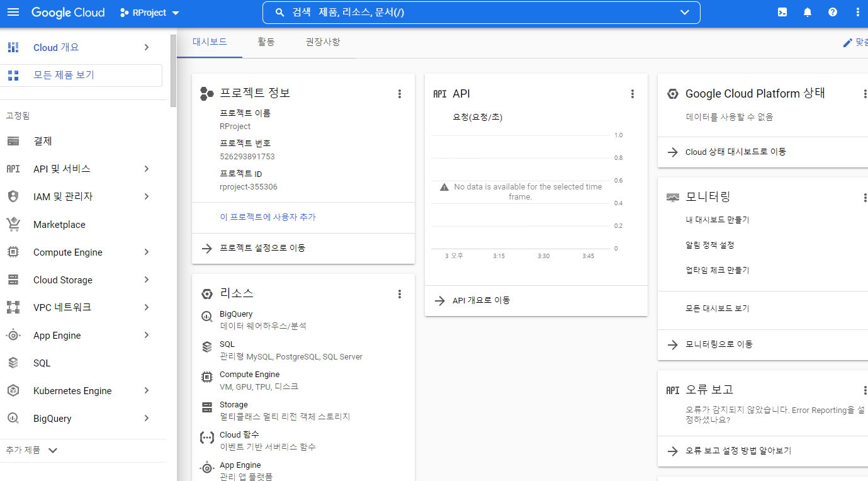Click the IAM shield icon in sidebar
This screenshot has width=868, height=481.
click(13, 196)
